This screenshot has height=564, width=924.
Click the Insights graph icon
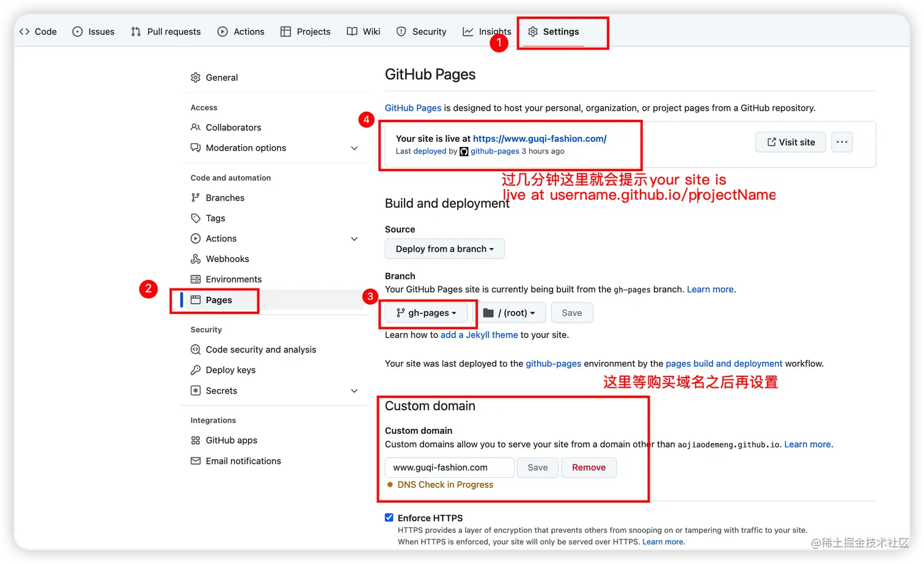point(468,32)
